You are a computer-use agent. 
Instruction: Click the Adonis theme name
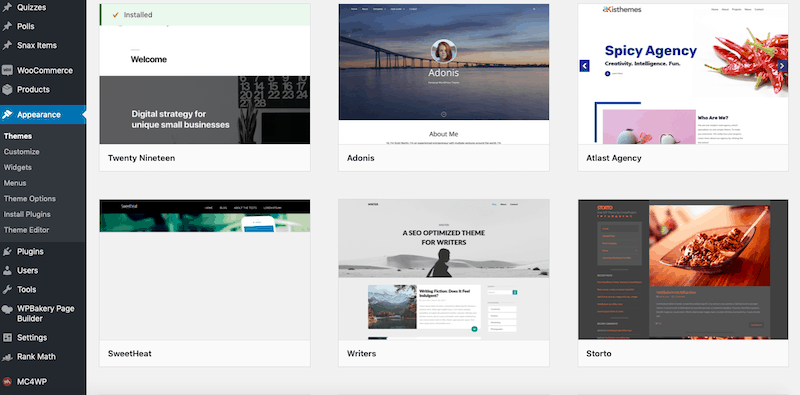[361, 158]
